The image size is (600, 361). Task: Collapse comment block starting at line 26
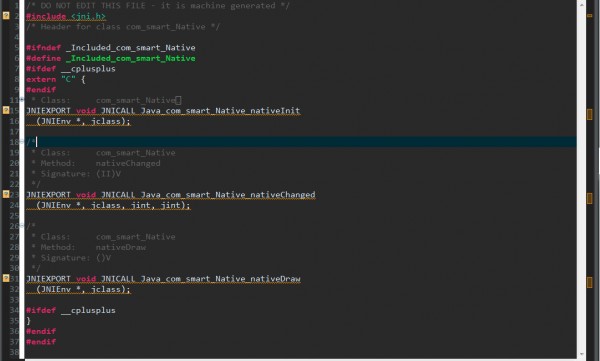click(23, 226)
